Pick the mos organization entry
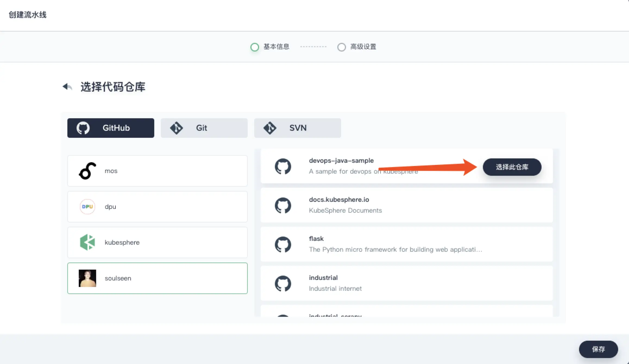629x364 pixels. (157, 171)
